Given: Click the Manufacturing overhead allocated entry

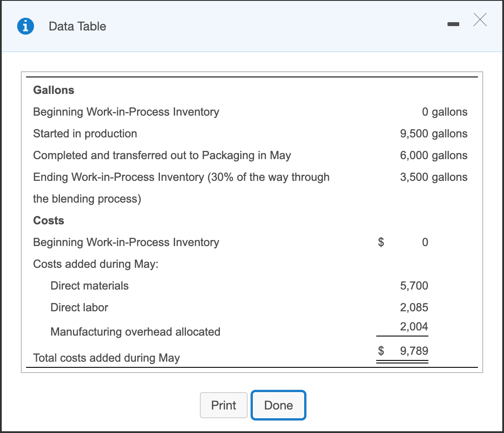Looking at the screenshot, I should coord(135,332).
